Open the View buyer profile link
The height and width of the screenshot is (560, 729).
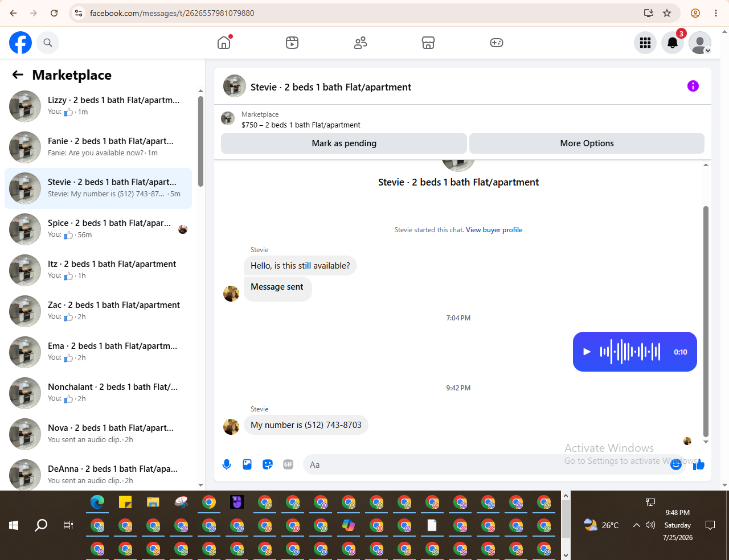[x=494, y=230]
